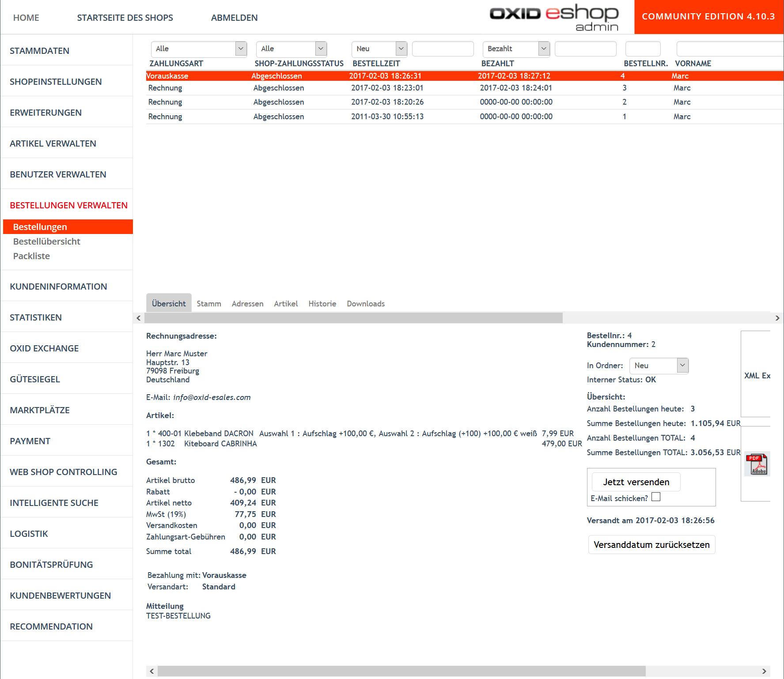Click the Jetzt versenden button
Screen dimensions: 784x679
(x=636, y=482)
